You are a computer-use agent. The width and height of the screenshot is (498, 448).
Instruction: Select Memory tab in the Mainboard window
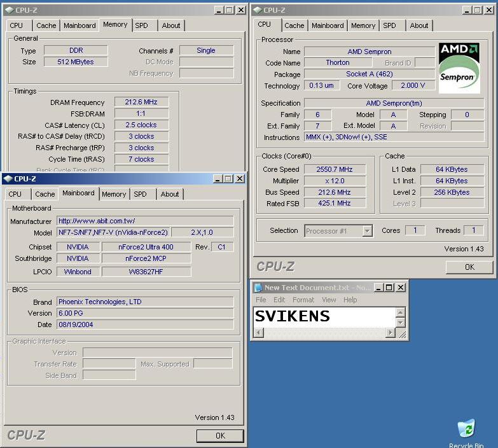click(x=114, y=194)
